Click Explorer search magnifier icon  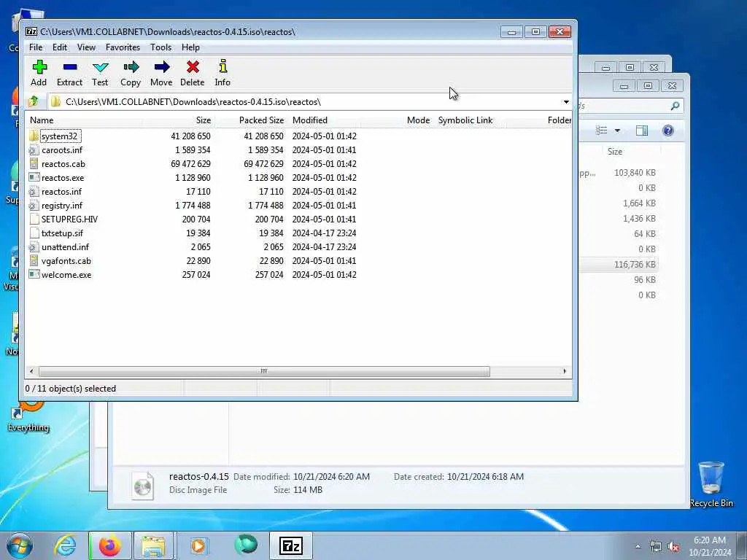(x=675, y=106)
